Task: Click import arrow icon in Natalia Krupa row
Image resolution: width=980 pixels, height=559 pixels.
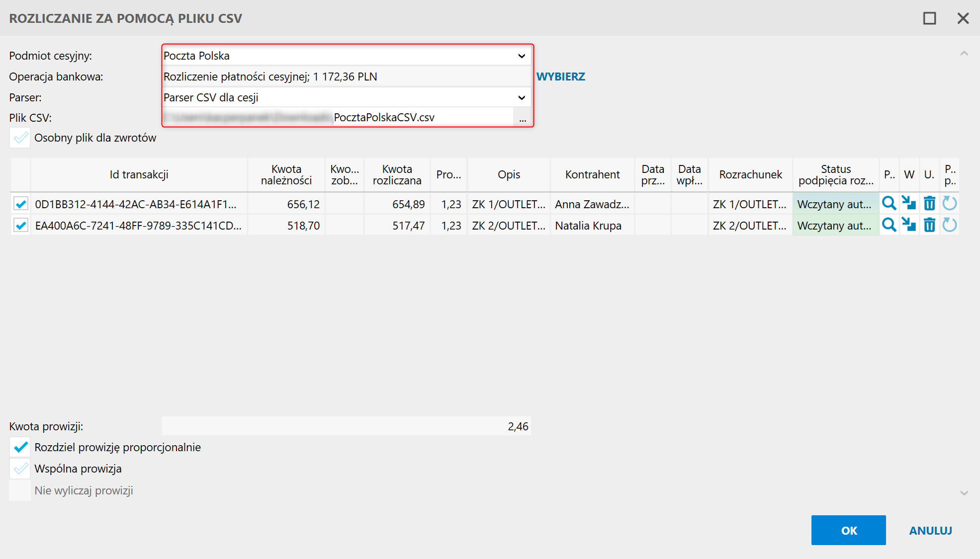Action: coord(909,226)
